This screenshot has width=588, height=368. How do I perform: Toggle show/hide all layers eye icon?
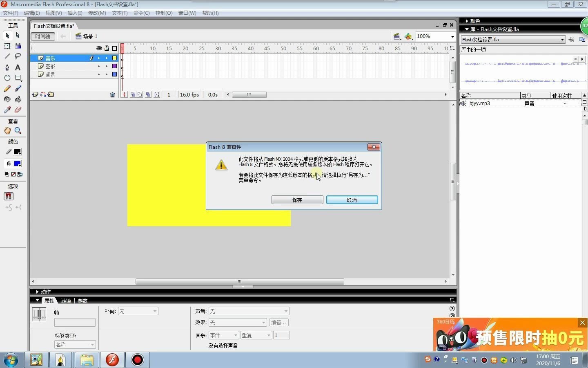click(99, 48)
